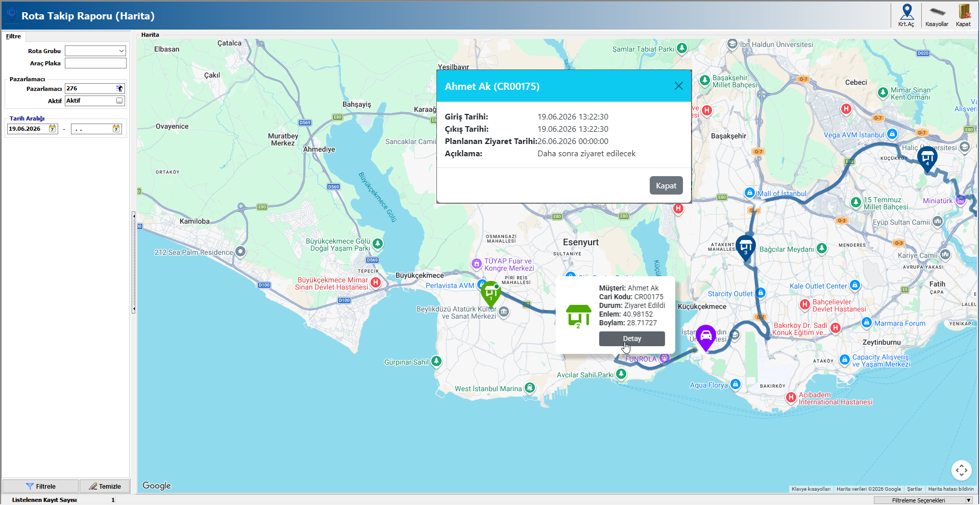The height and width of the screenshot is (505, 980).
Task: Click the Bahçelievler Devlet Hastanesi icon
Action: tap(805, 304)
